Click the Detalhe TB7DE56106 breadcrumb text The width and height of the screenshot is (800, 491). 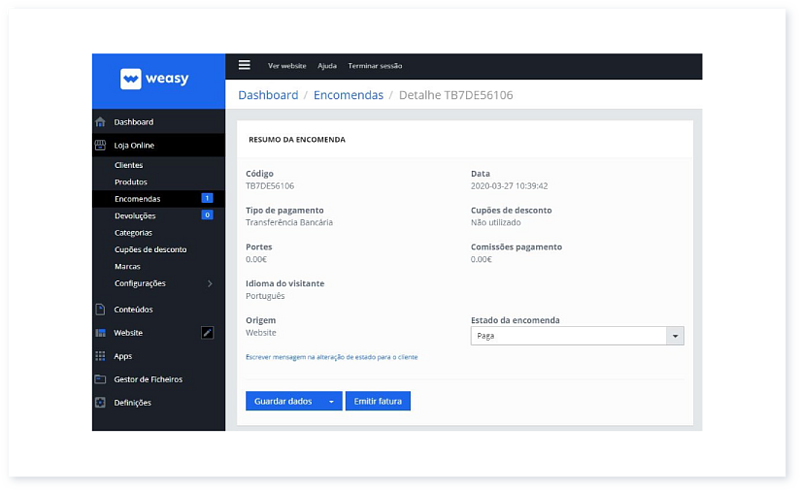click(x=456, y=95)
